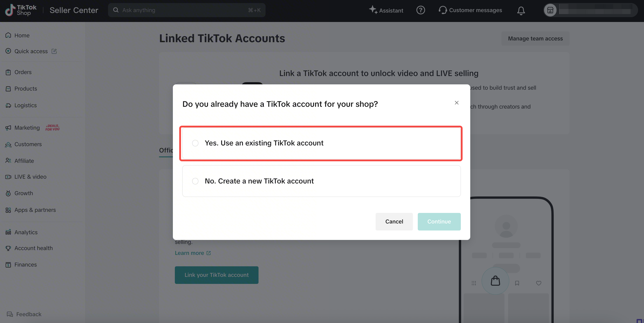Open Logistics in the sidebar
The height and width of the screenshot is (323, 644).
(x=25, y=105)
